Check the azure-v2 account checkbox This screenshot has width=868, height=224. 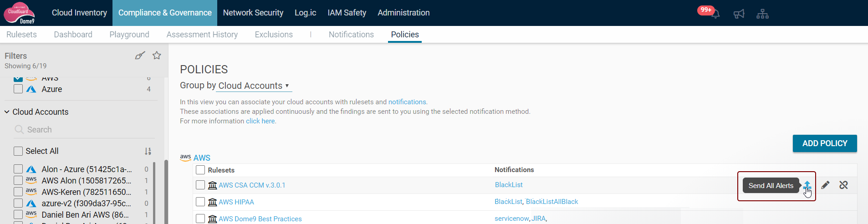point(18,203)
